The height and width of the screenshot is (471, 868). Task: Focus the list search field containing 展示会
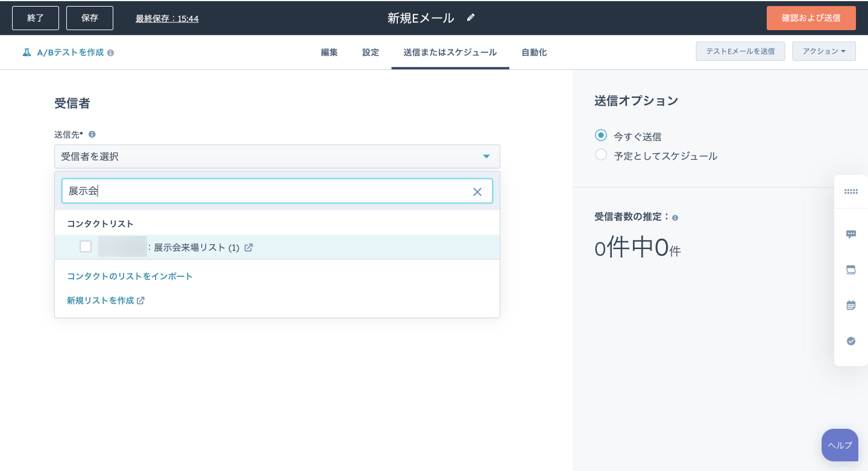pos(277,191)
